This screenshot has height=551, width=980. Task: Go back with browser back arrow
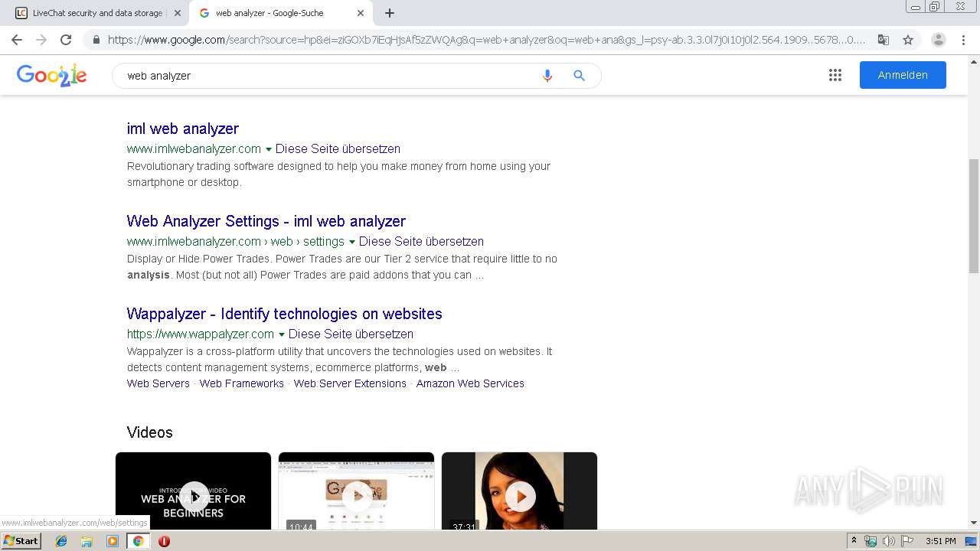tap(17, 40)
